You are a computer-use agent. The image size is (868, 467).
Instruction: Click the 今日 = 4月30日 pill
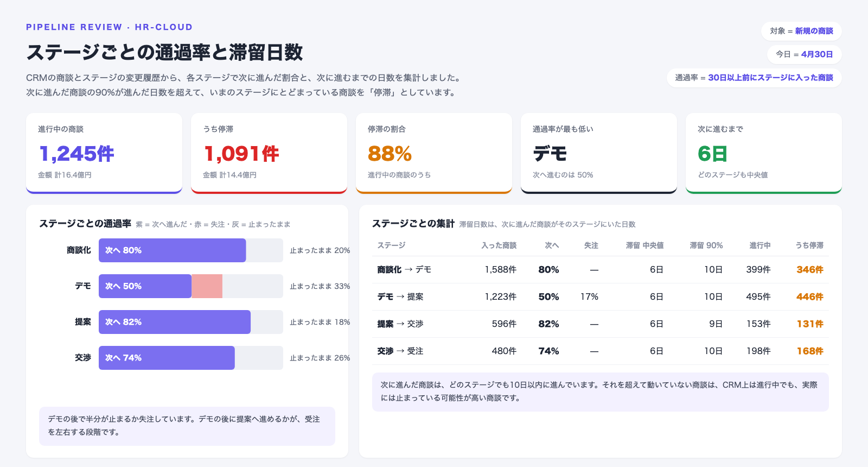pyautogui.click(x=804, y=54)
